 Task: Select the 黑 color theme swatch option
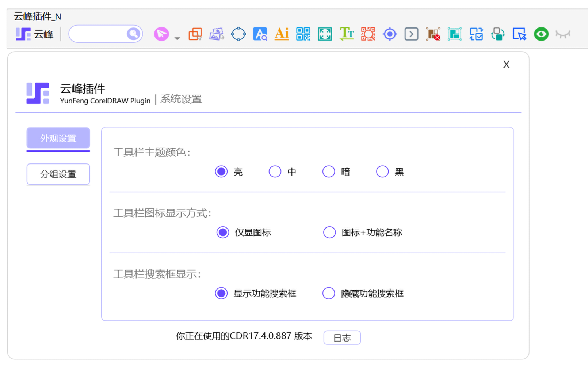pos(382,171)
